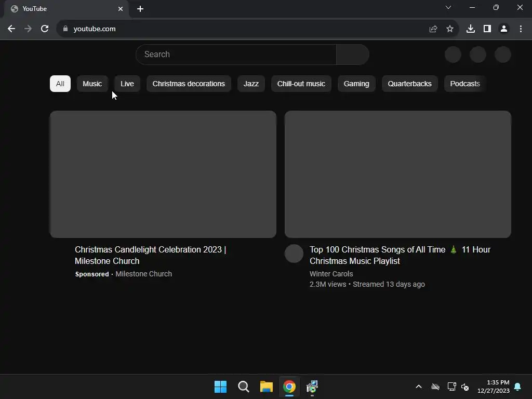
Task: Click the OneDrive cloud tray icon
Action: coord(435,387)
